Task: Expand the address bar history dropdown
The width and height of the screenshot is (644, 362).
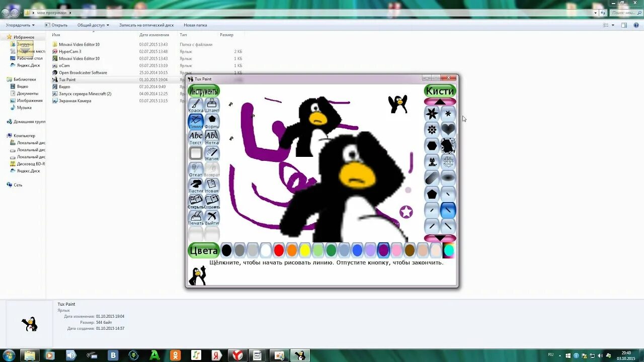Action: (x=596, y=13)
